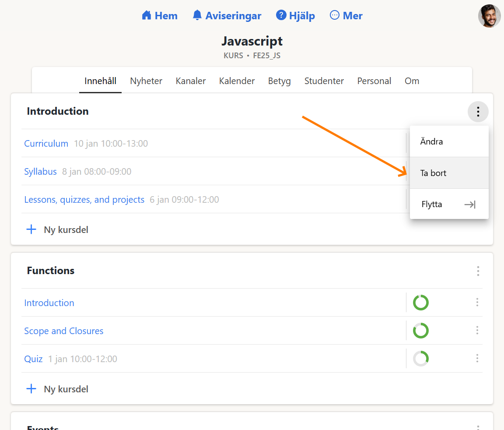Open options menu for the Quiz row
This screenshot has height=430, width=504.
pos(477,359)
